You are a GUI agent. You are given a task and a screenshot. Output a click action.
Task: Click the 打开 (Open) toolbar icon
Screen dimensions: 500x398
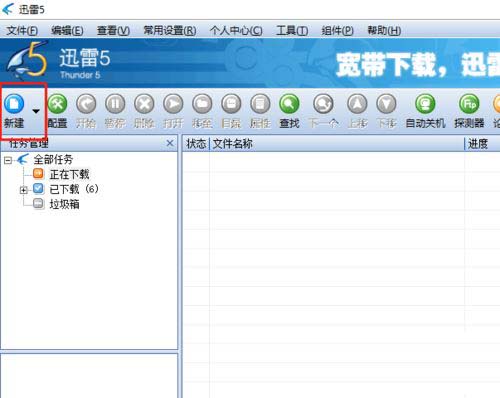point(173,104)
